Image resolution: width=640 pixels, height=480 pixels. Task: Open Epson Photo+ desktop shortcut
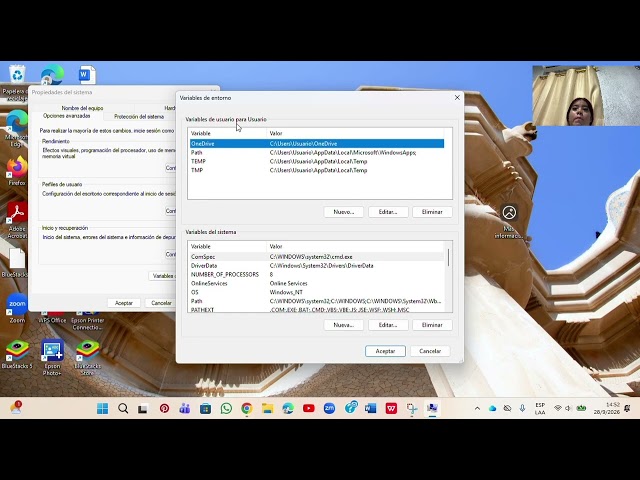click(52, 357)
